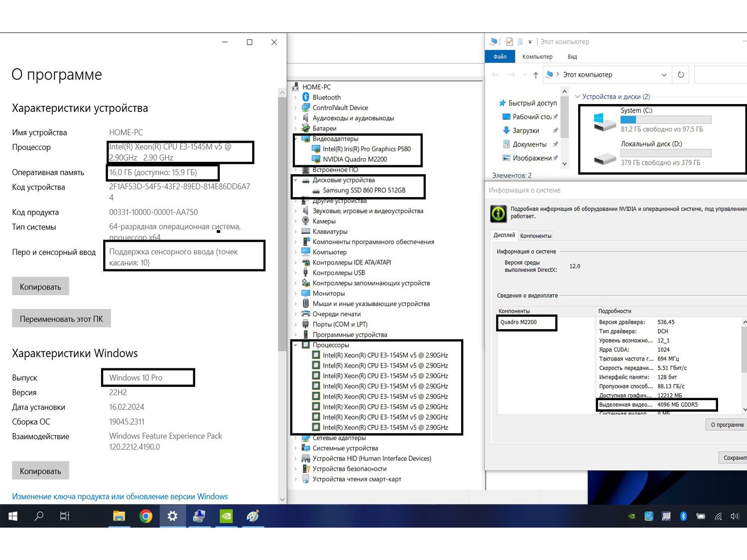Open the Изменение ключа продукта link
This screenshot has height=560, width=747.
point(120,496)
